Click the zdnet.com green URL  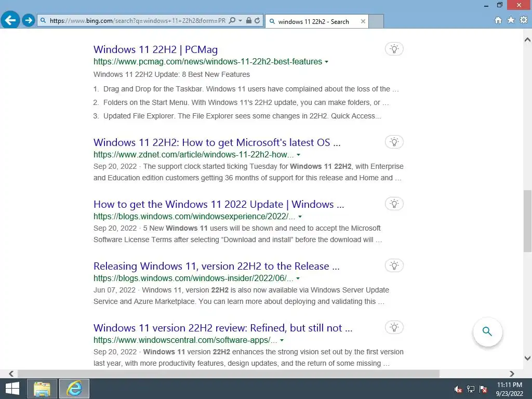tap(194, 155)
